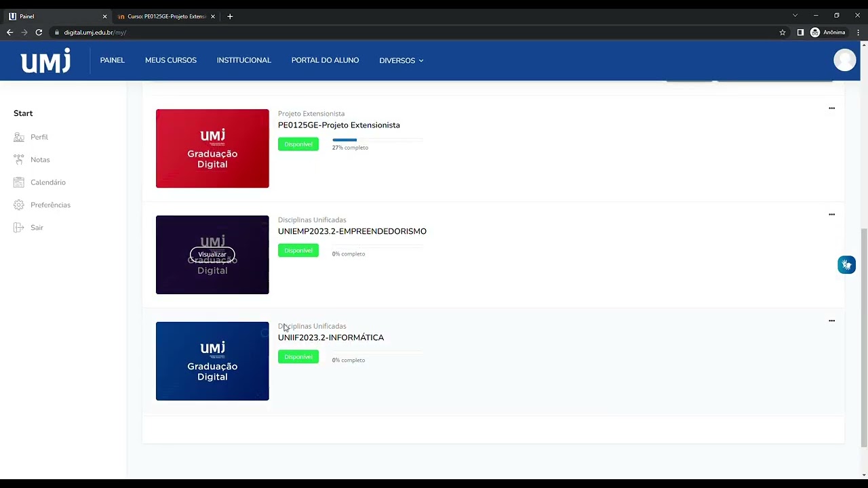This screenshot has width=868, height=488.
Task: Open the Preferências link in sidebar
Action: click(x=50, y=205)
